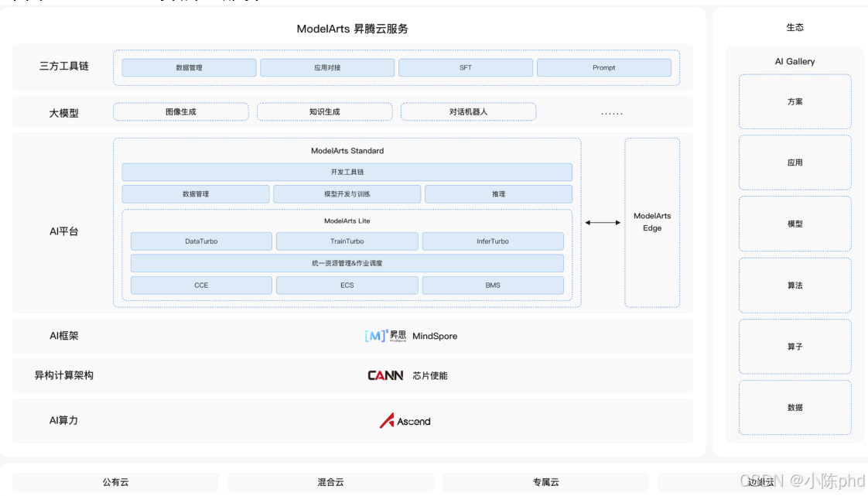Select the 应用 box in AI Gallery

pyautogui.click(x=795, y=162)
